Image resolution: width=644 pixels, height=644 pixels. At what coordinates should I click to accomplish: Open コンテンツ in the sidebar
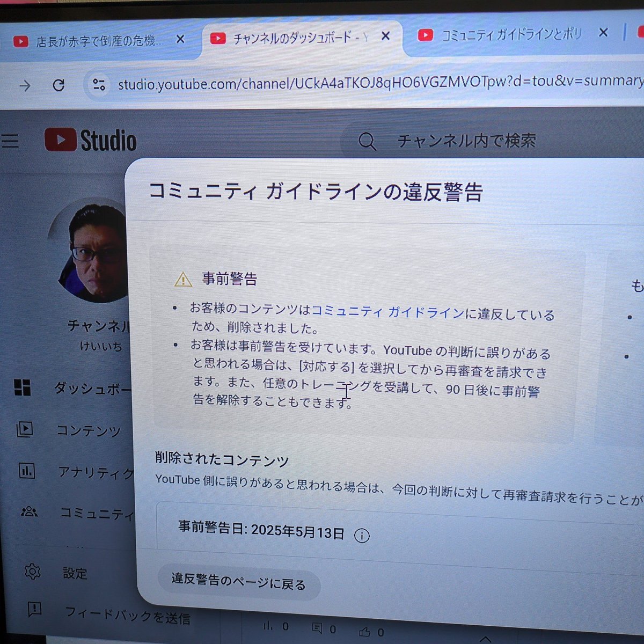click(x=89, y=430)
